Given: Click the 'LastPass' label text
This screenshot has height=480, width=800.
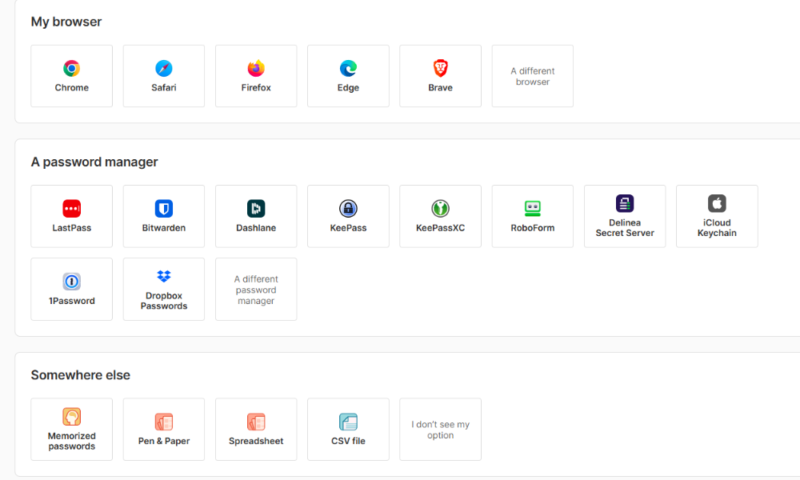Looking at the screenshot, I should tap(71, 228).
